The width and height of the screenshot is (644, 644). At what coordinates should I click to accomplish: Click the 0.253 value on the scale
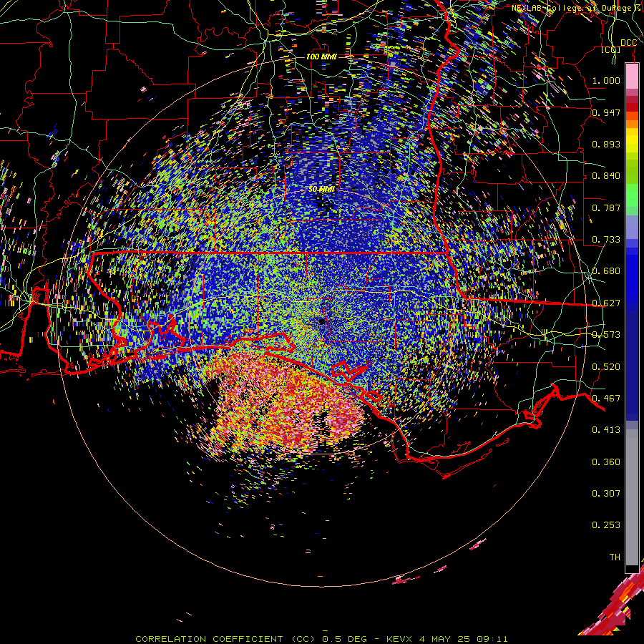(606, 525)
